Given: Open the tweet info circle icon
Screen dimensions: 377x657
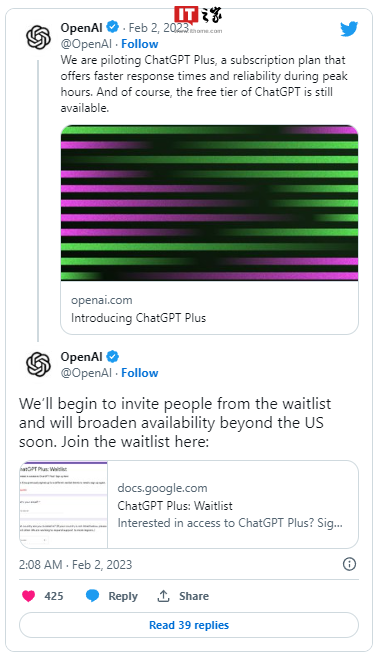Looking at the screenshot, I should click(349, 564).
